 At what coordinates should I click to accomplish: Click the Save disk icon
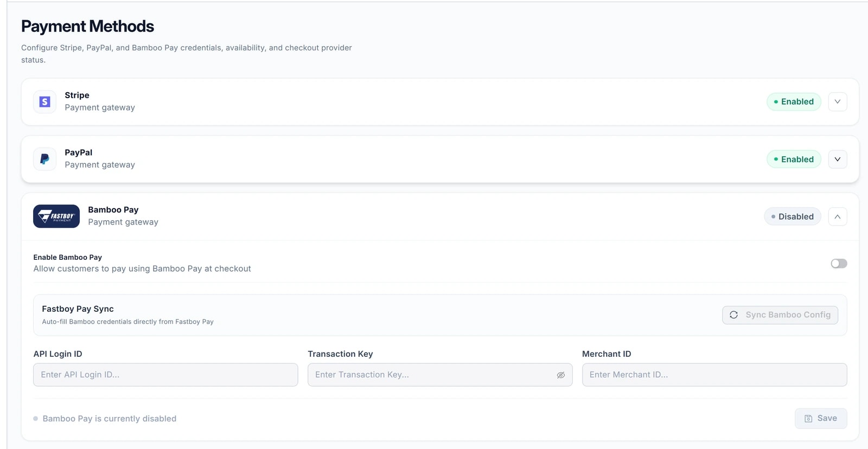(x=808, y=419)
